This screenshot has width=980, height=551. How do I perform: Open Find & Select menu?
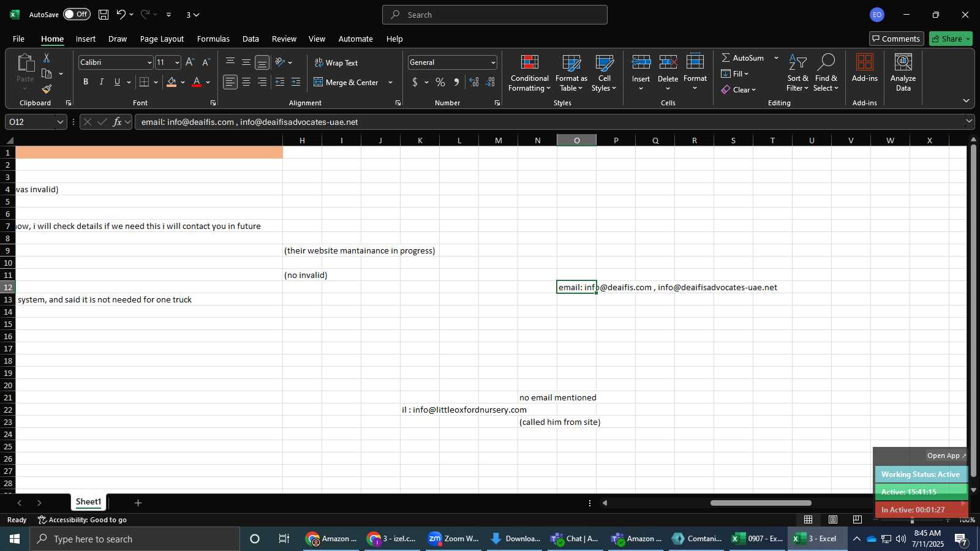click(826, 73)
